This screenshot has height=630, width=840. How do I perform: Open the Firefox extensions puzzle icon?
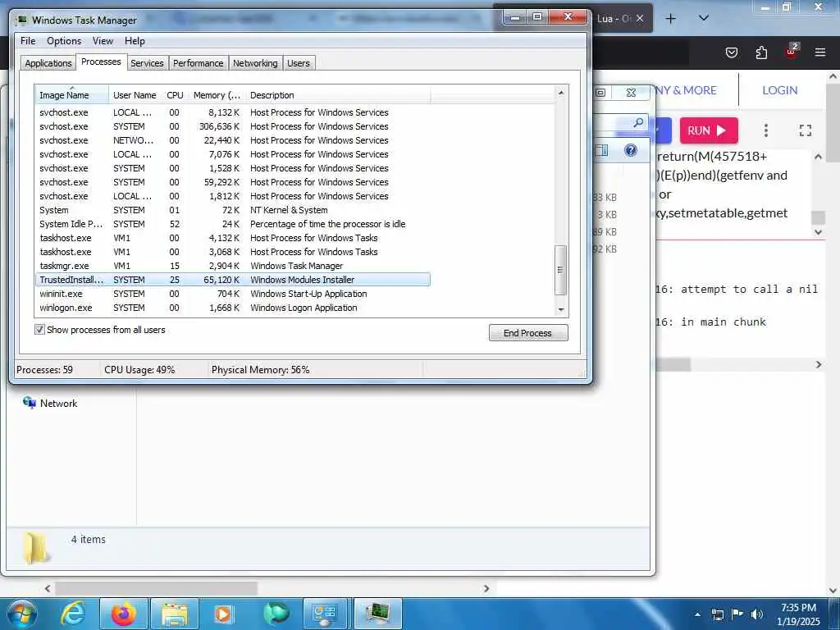[x=761, y=52]
